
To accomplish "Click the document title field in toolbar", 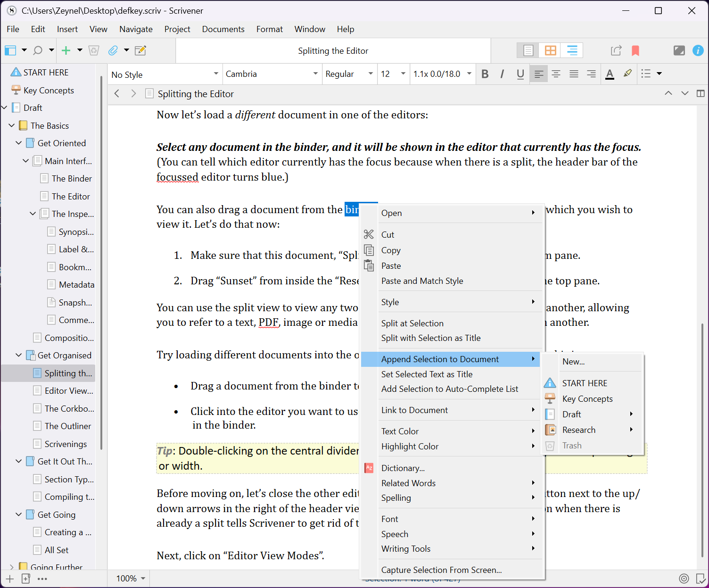I will pos(333,50).
